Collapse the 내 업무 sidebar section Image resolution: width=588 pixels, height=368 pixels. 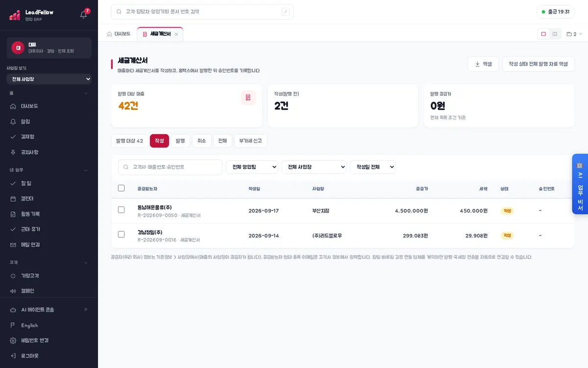tap(86, 170)
